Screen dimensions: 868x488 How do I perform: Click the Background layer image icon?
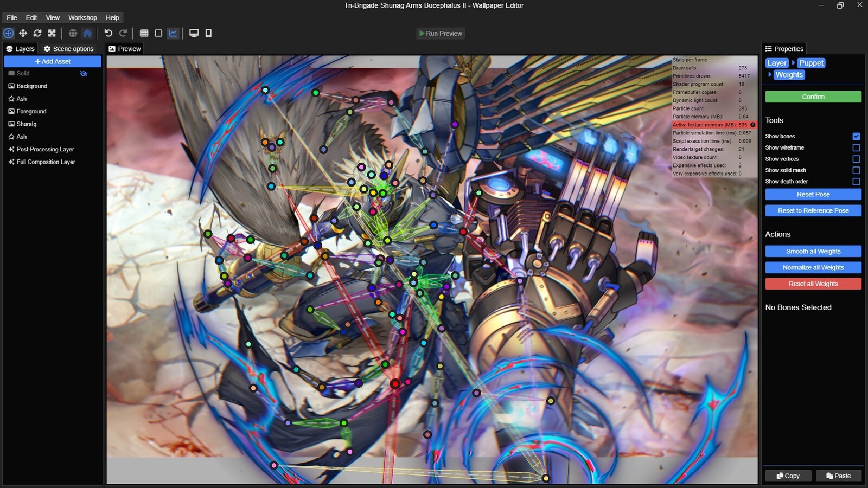[11, 86]
